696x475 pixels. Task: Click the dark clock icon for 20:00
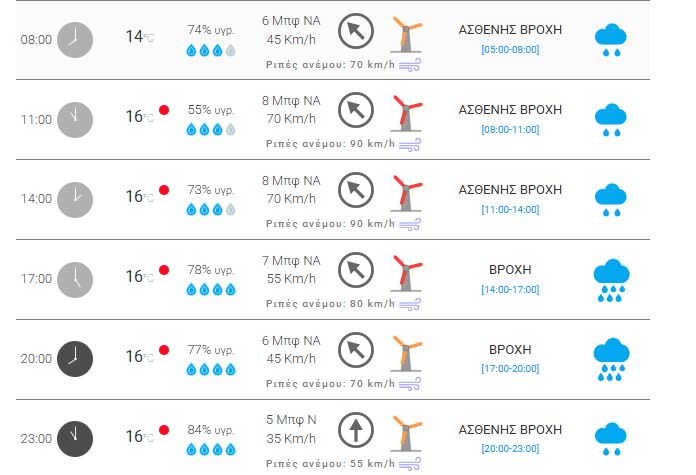75,357
